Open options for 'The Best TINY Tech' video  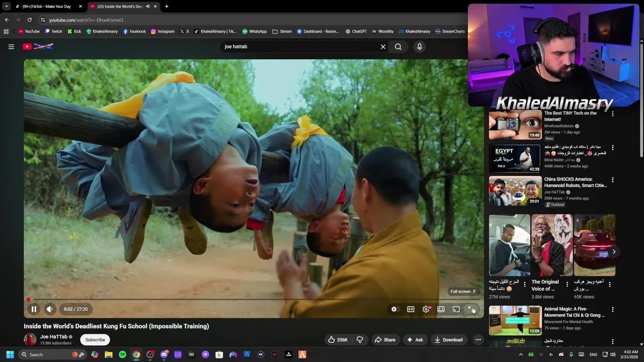612,114
